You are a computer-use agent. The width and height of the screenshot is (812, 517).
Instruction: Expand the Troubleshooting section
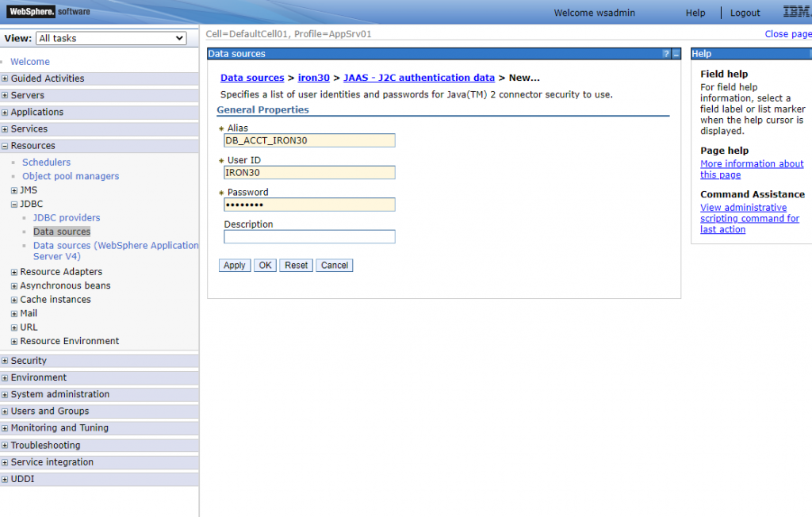coord(5,446)
